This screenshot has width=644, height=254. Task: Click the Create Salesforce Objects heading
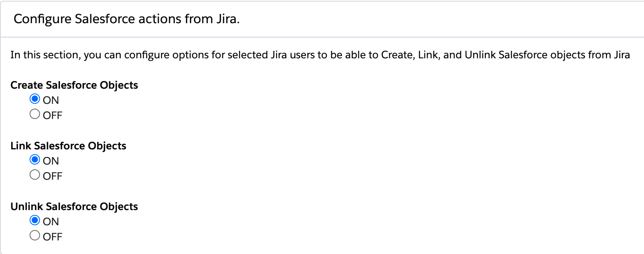tap(74, 85)
